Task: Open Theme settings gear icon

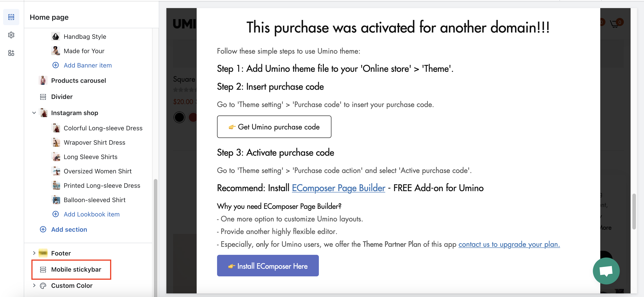Action: pos(11,35)
